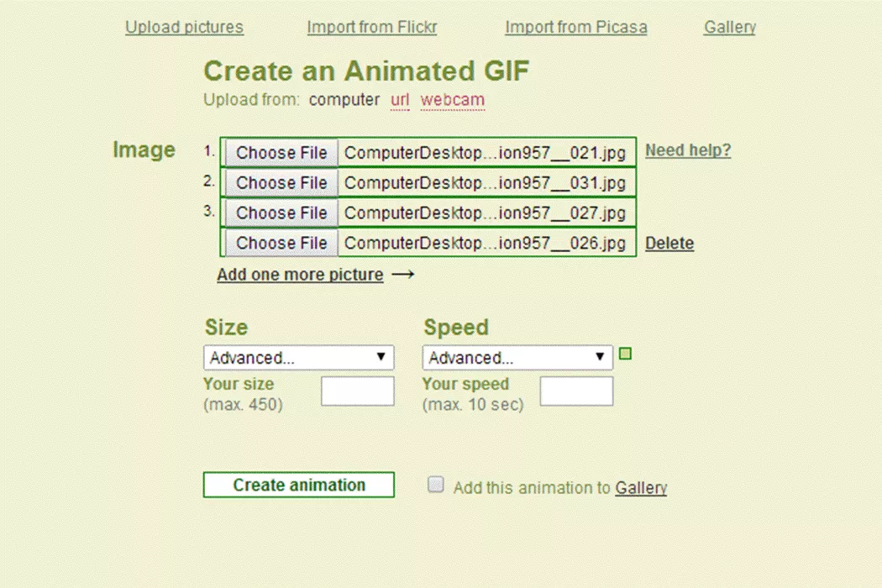
Task: Click "Add one more picture"
Action: pos(300,275)
